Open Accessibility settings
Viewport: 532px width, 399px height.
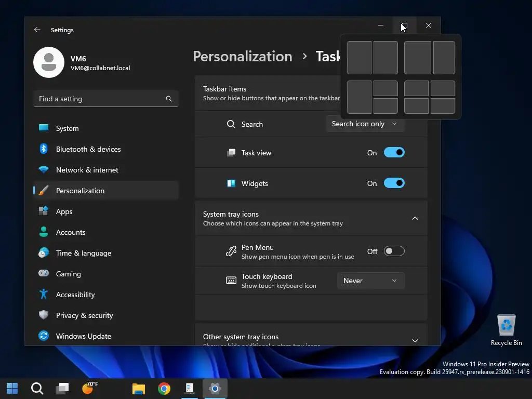click(106, 295)
